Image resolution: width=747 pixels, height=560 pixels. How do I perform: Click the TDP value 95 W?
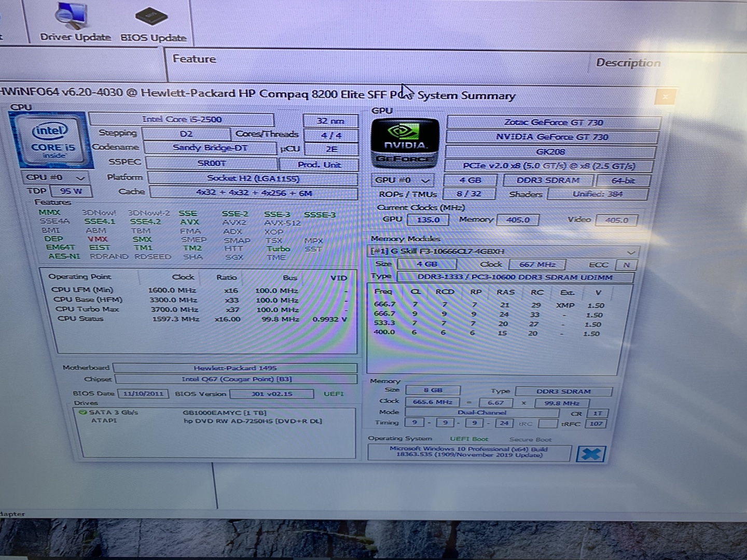pyautogui.click(x=71, y=191)
